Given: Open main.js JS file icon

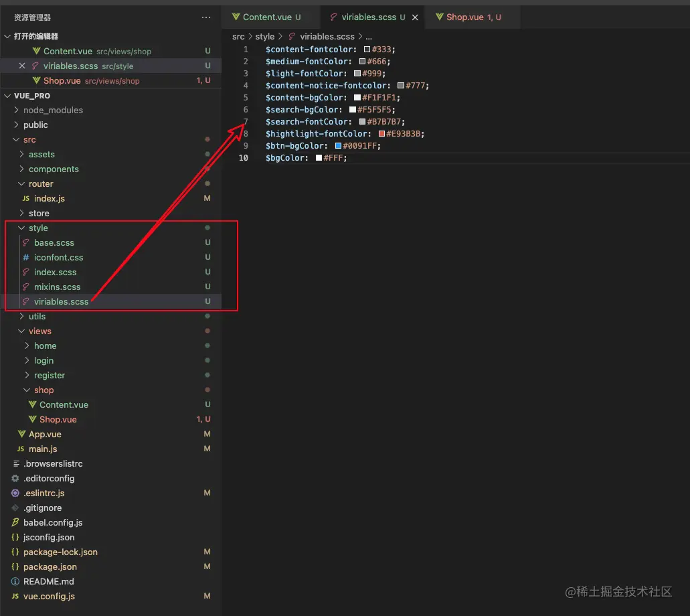Looking at the screenshot, I should 20,449.
